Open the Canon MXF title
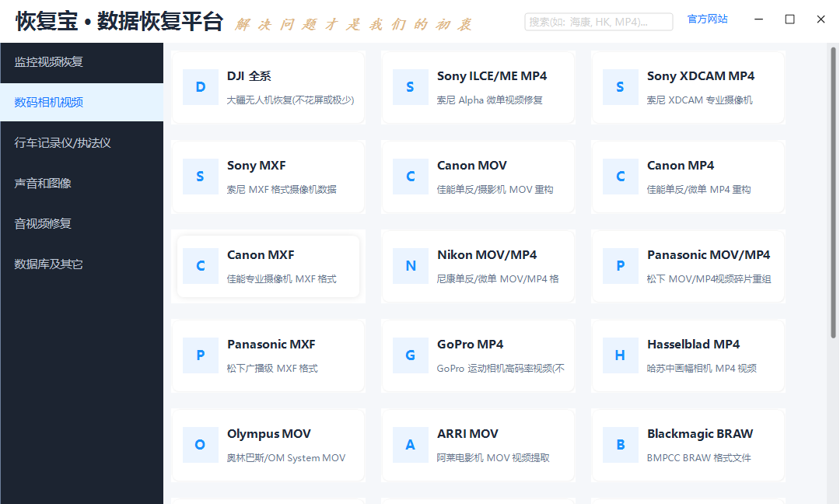 pyautogui.click(x=261, y=255)
